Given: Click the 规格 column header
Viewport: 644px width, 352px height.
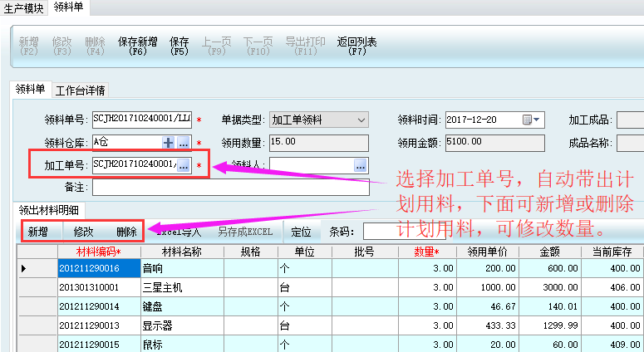Looking at the screenshot, I should [x=250, y=252].
